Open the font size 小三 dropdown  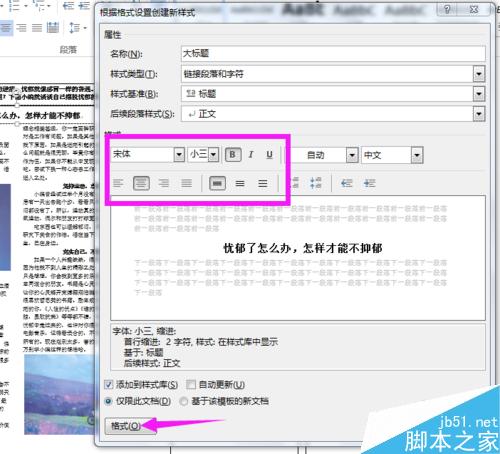(214, 155)
